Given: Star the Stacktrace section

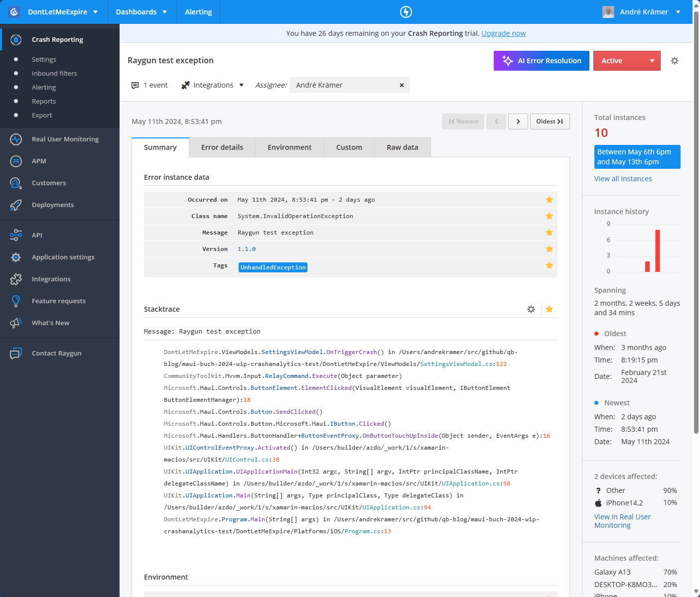Looking at the screenshot, I should tap(549, 309).
